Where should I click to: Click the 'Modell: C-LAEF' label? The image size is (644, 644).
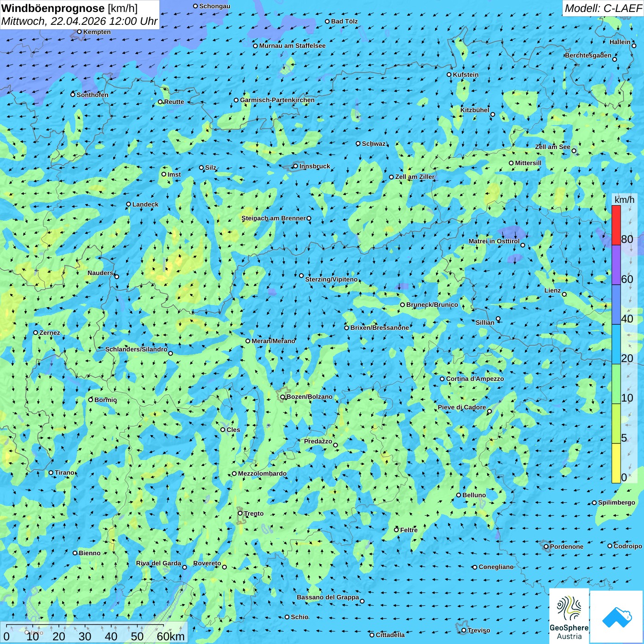pyautogui.click(x=603, y=8)
